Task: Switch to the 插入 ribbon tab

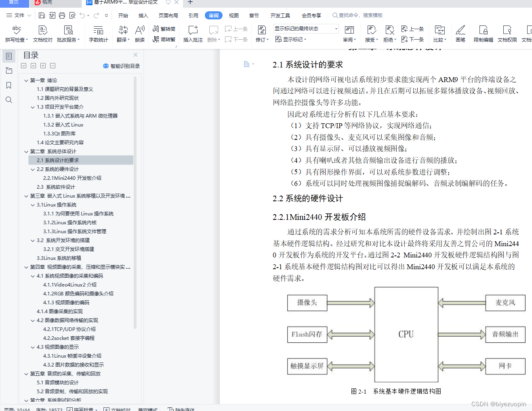Action: [x=143, y=15]
